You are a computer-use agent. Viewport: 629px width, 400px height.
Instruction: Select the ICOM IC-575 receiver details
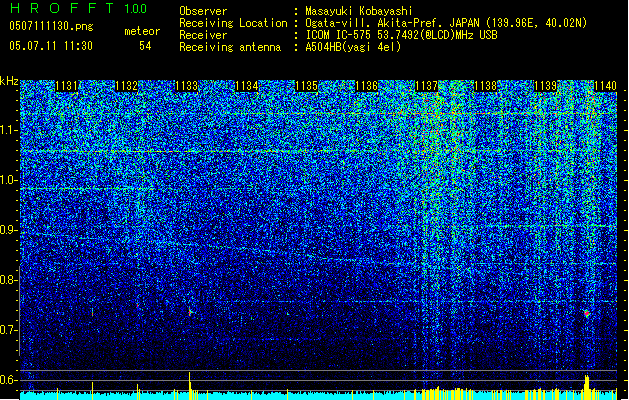[x=401, y=35]
